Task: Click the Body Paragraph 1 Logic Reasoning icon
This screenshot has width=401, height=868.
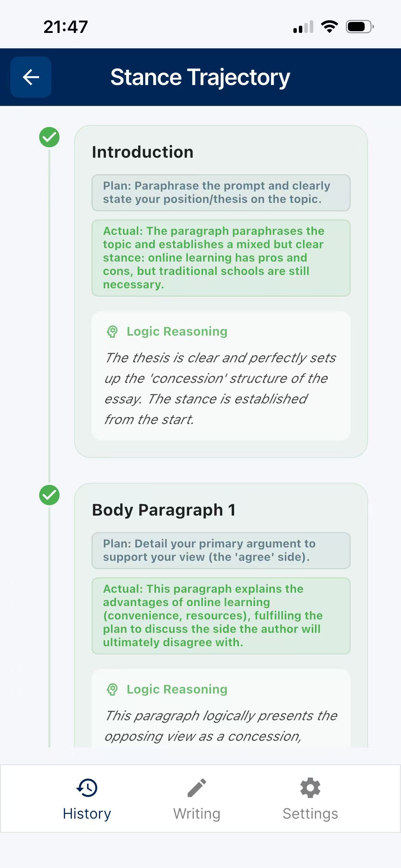Action: pyautogui.click(x=112, y=689)
